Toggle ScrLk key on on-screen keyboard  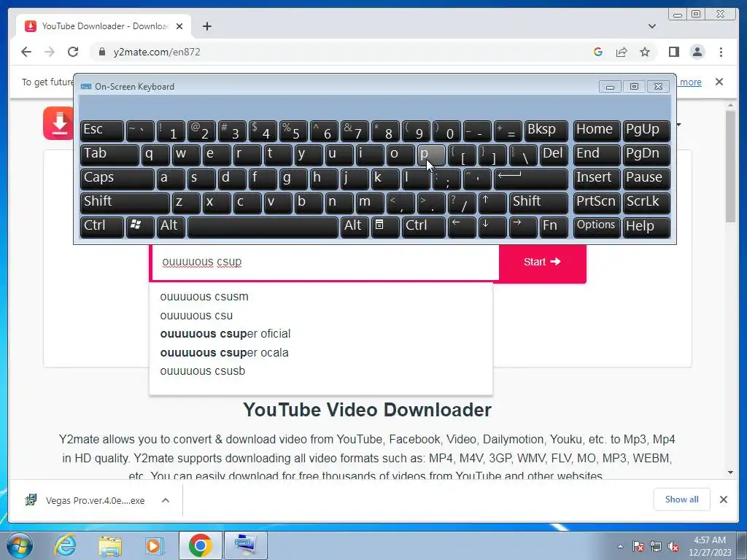[646, 203]
